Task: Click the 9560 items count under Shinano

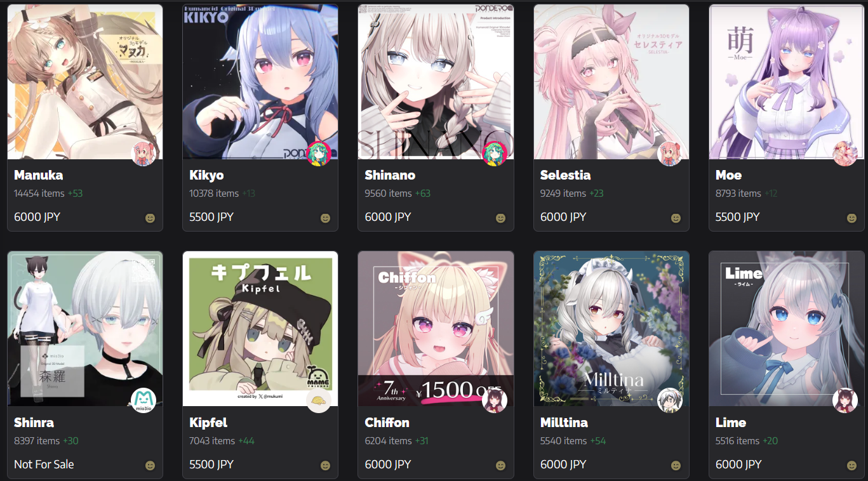Action: [388, 194]
